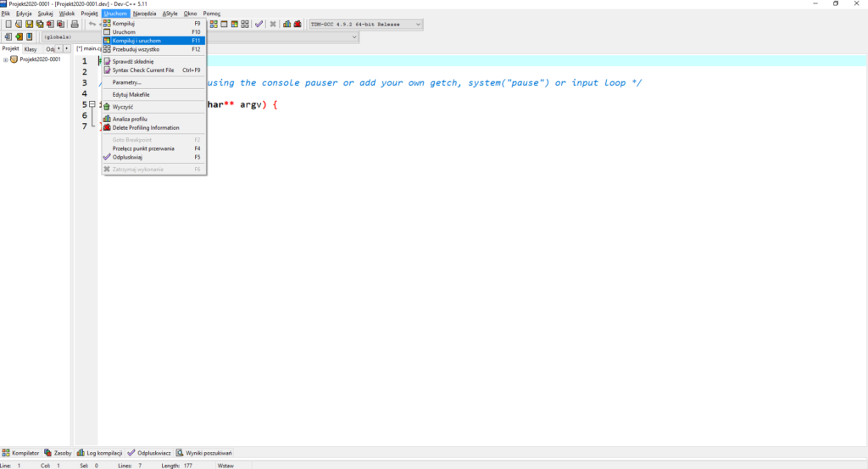
Task: Select 'Przebuduj wszystko' menu entry
Action: coord(136,49)
